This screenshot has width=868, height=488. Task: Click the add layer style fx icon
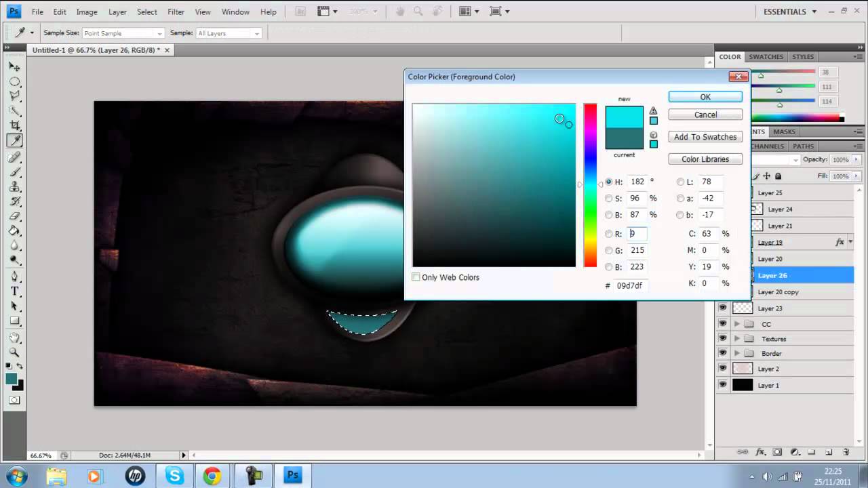click(760, 452)
